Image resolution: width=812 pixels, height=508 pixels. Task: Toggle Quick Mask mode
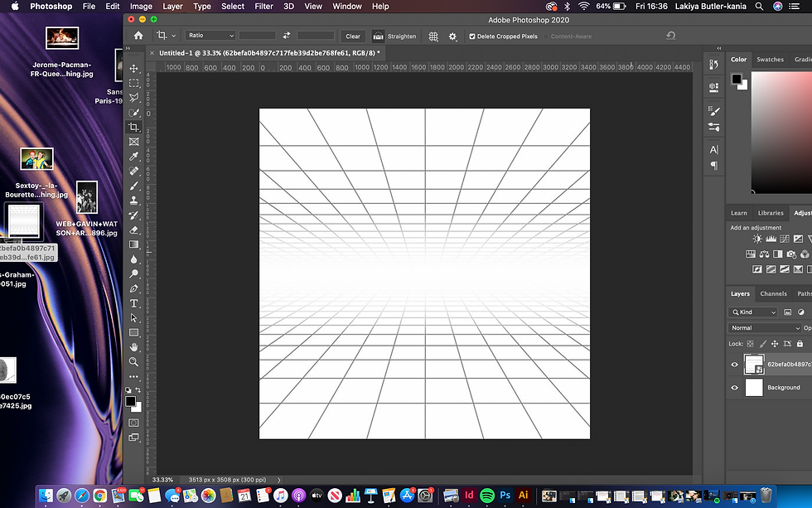tap(133, 423)
